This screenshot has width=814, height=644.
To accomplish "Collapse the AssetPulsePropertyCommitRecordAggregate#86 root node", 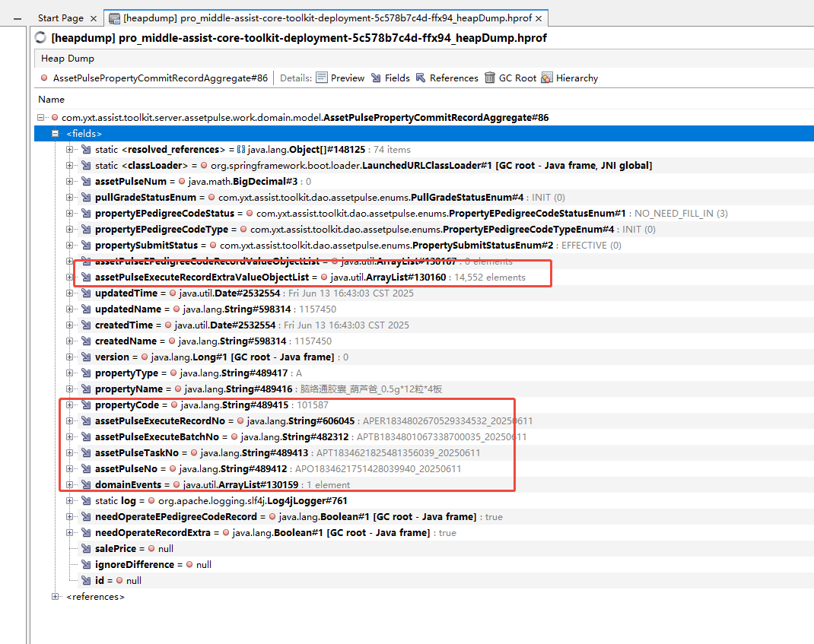I will coord(41,118).
